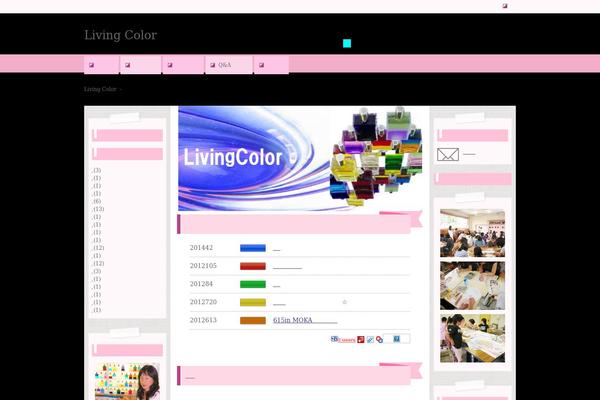Click the cyan square in the header
The image size is (600, 400).
(x=347, y=43)
